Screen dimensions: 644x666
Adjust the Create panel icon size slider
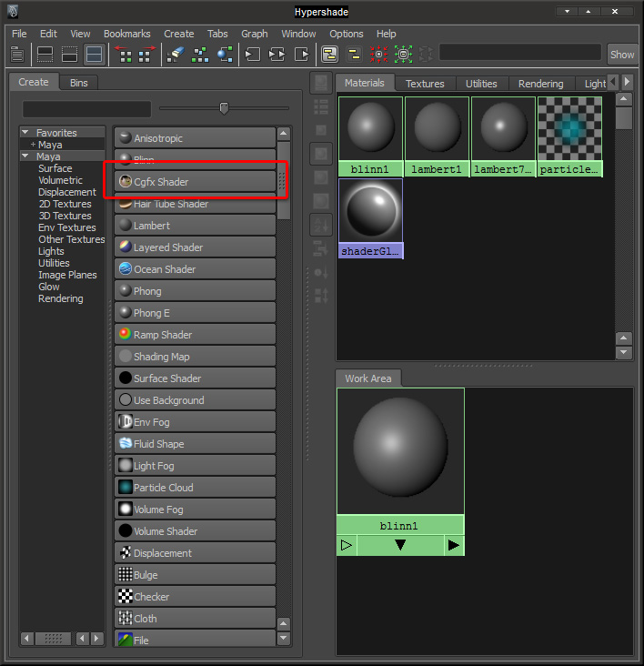pos(224,108)
